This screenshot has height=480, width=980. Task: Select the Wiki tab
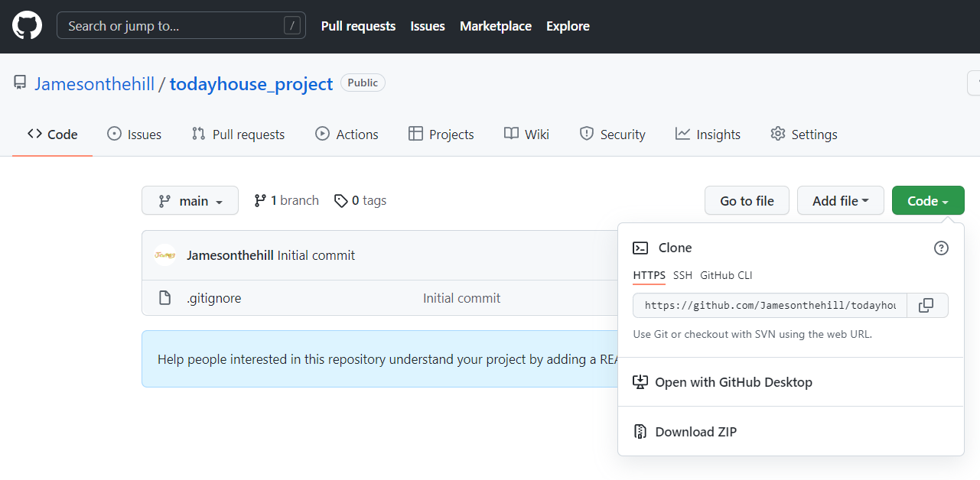[x=526, y=135]
